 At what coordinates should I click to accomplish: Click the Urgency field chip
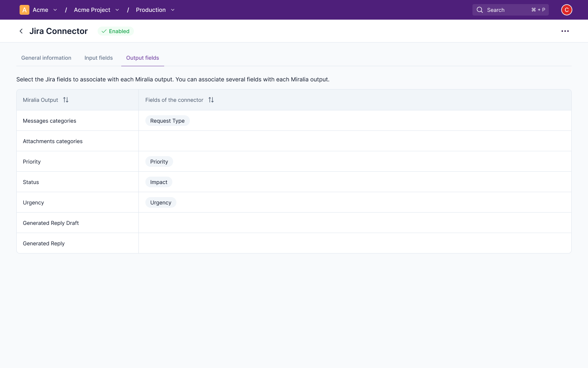pyautogui.click(x=161, y=202)
